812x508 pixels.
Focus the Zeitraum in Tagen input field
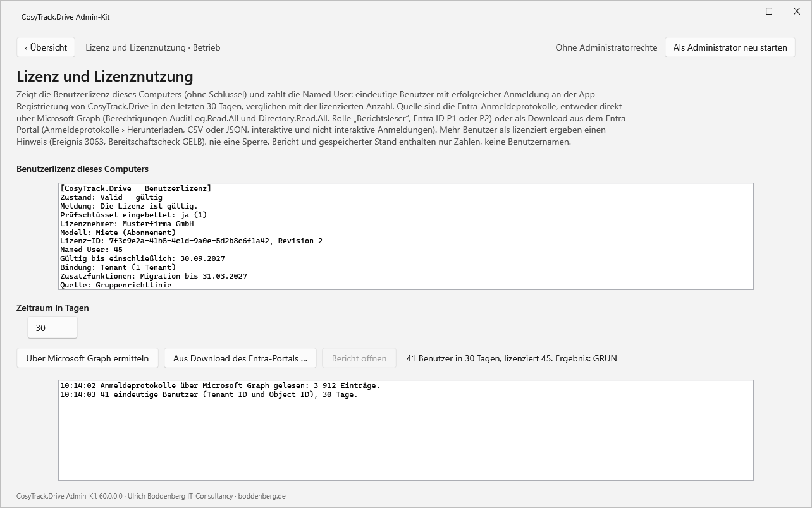[52, 328]
